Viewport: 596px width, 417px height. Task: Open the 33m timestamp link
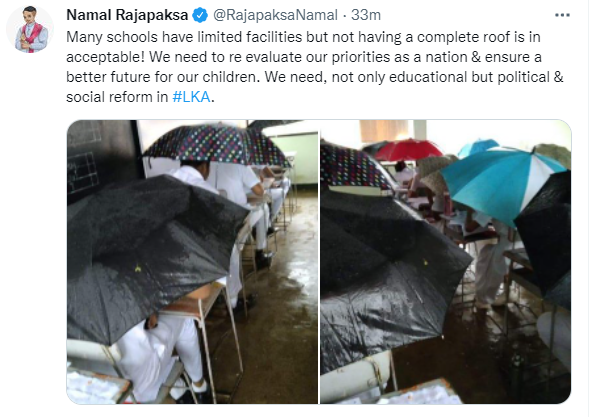366,15
